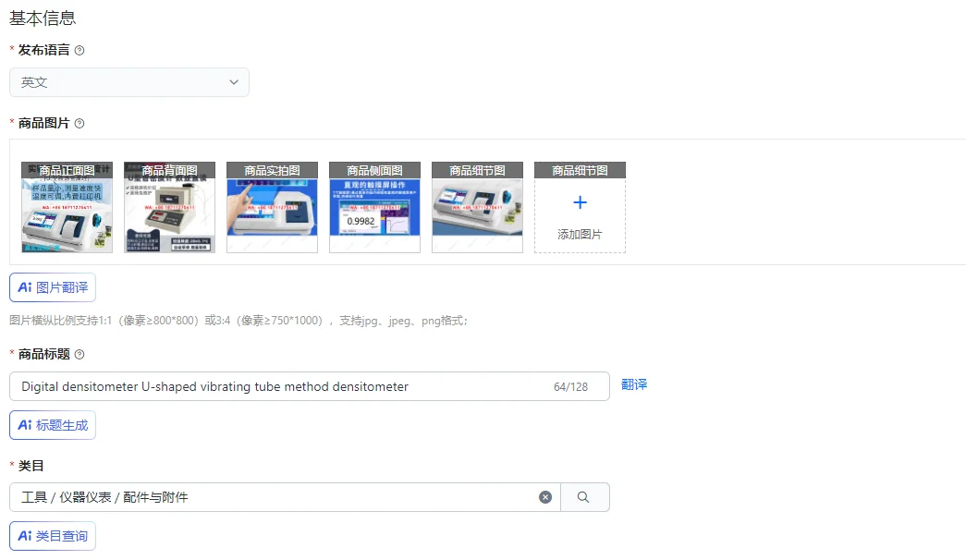Open the 发布语言 language dropdown
The width and height of the screenshot is (966, 560).
click(x=129, y=82)
